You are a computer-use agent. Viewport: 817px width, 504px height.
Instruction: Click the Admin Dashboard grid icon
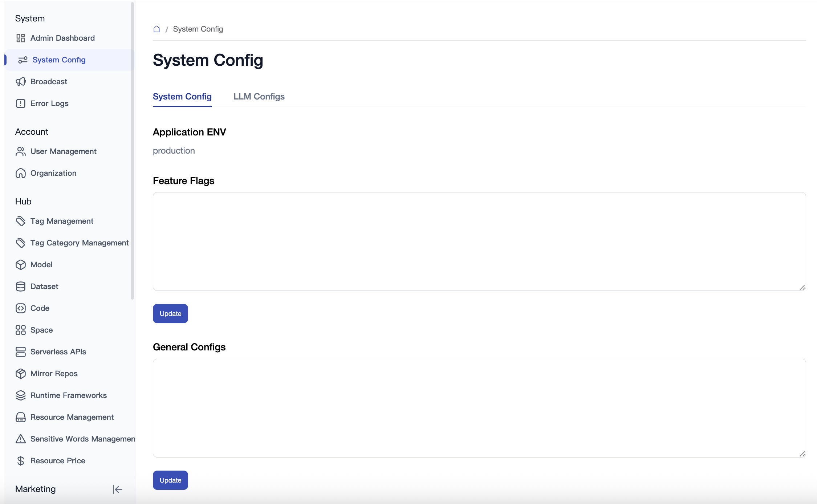(21, 38)
